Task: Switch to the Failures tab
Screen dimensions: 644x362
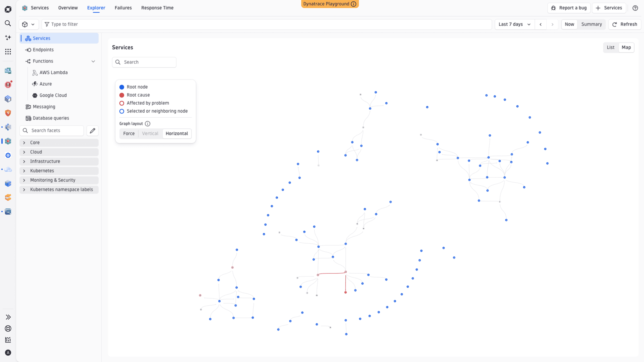Action: 123,8
